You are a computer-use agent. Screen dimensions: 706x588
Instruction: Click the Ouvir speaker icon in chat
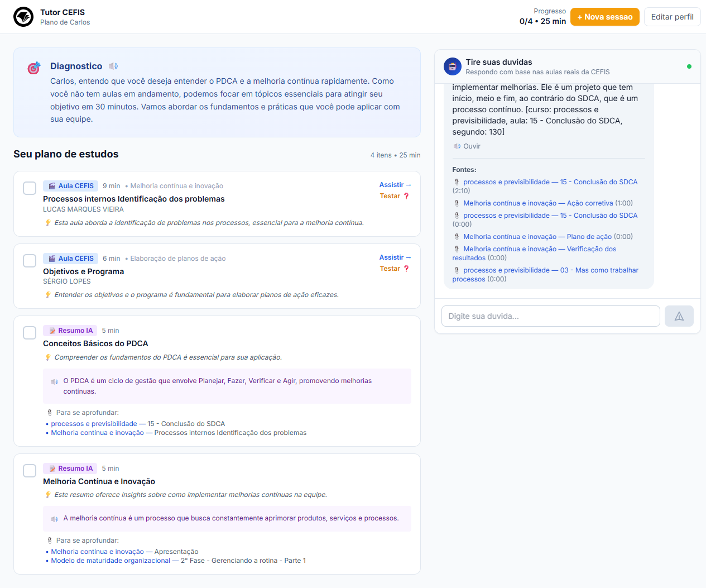pos(457,146)
